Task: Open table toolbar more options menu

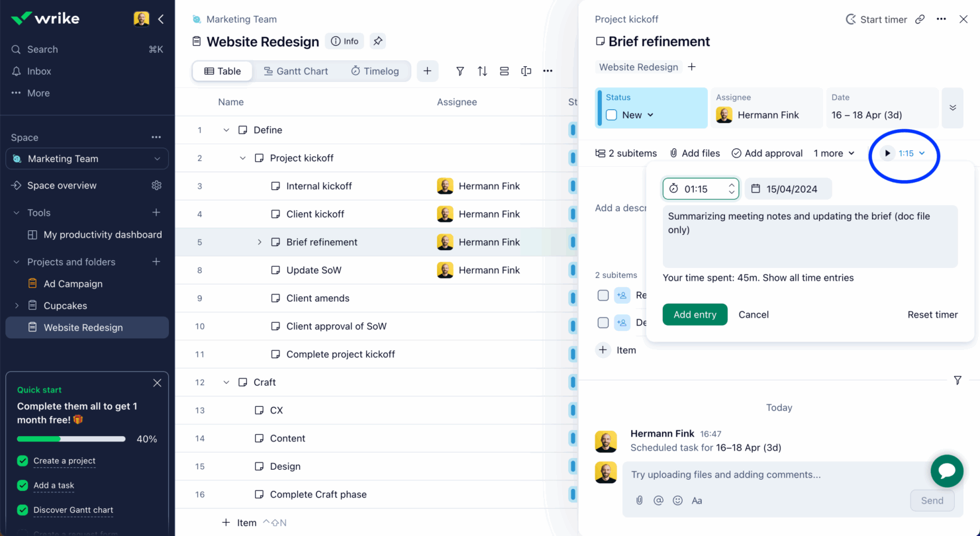Action: pyautogui.click(x=548, y=71)
